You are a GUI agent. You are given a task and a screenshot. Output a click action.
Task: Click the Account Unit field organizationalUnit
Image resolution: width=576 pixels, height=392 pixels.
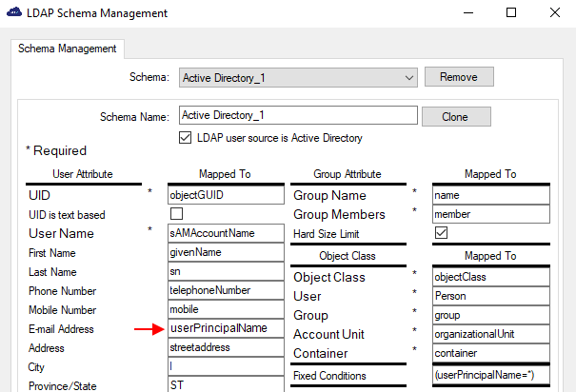click(490, 334)
